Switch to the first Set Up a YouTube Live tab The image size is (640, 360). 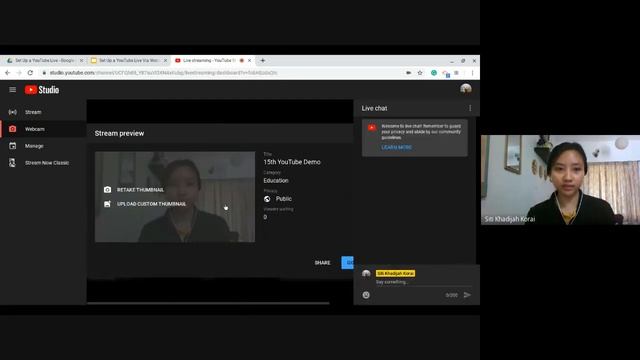tap(44, 60)
